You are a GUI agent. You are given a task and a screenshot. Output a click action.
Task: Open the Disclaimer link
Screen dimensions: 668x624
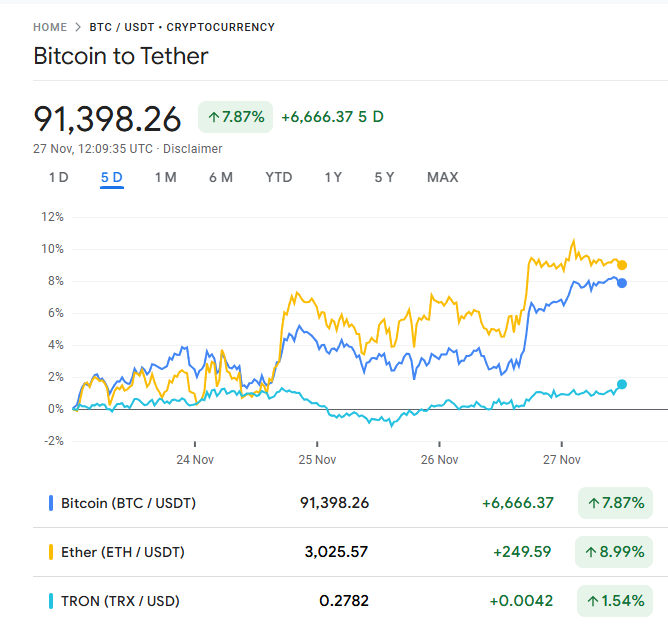coord(193,149)
